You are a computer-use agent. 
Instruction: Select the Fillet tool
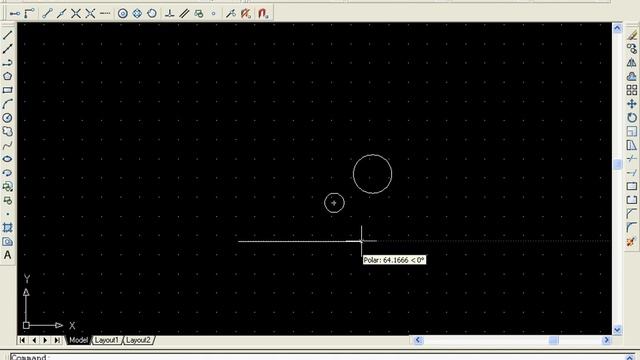click(632, 228)
